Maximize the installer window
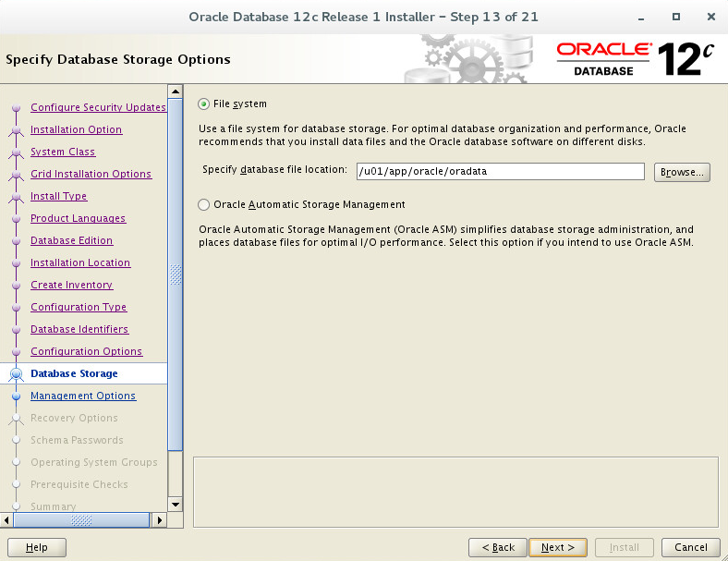 tap(676, 17)
